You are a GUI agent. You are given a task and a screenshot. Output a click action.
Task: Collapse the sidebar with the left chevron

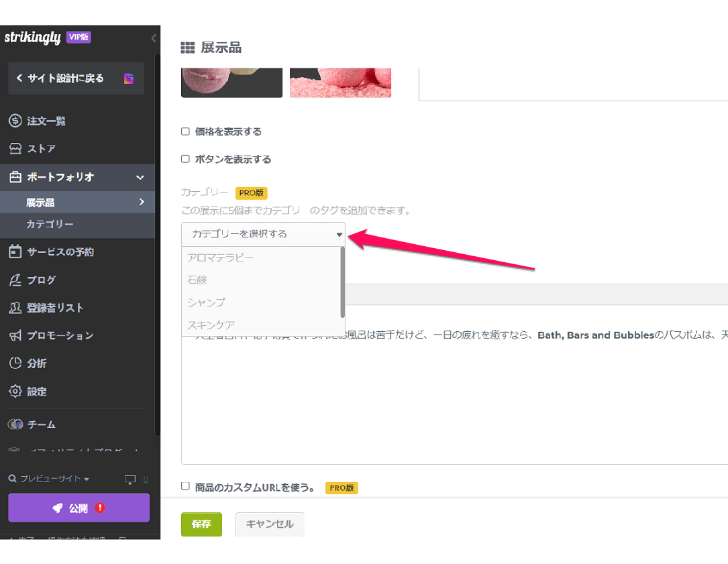click(154, 38)
